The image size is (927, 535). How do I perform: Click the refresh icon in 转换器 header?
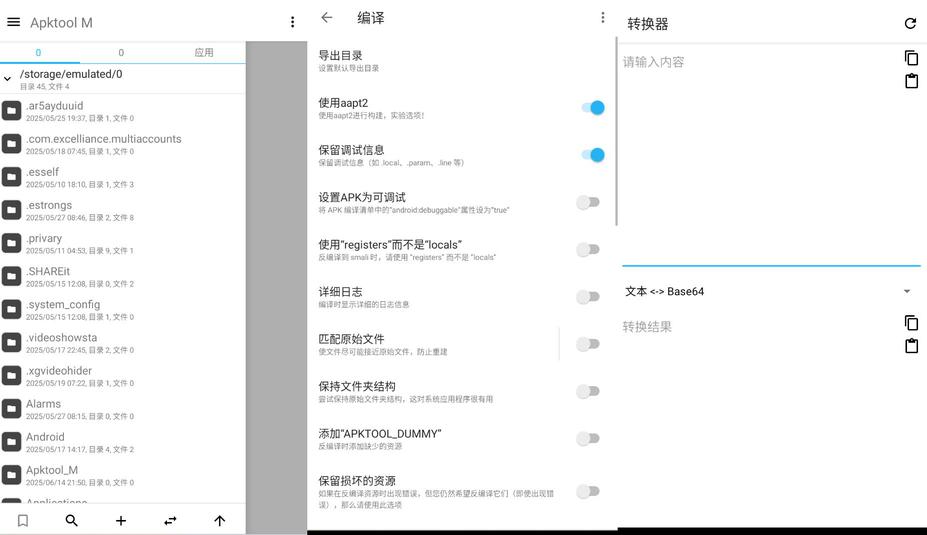coord(910,23)
